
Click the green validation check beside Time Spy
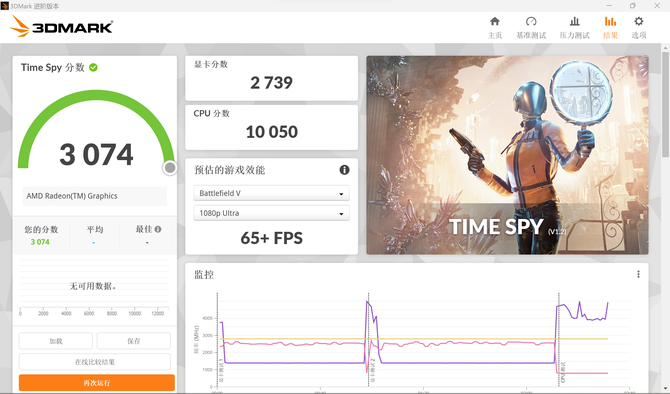[x=93, y=68]
